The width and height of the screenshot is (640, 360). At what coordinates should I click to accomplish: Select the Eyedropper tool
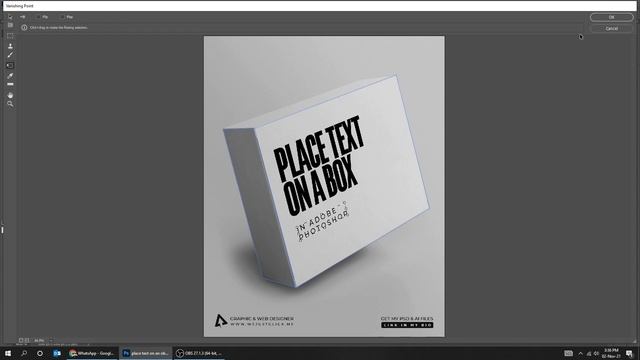pyautogui.click(x=10, y=76)
